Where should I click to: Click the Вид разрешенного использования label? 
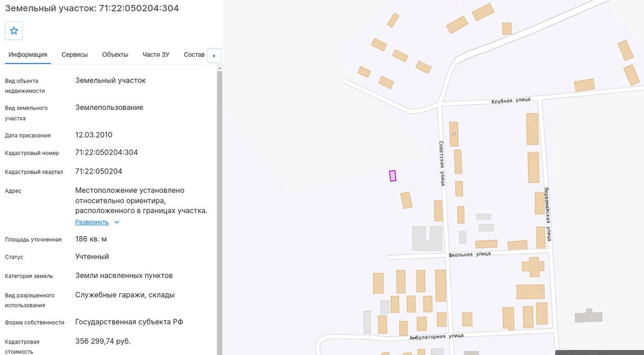pos(30,300)
